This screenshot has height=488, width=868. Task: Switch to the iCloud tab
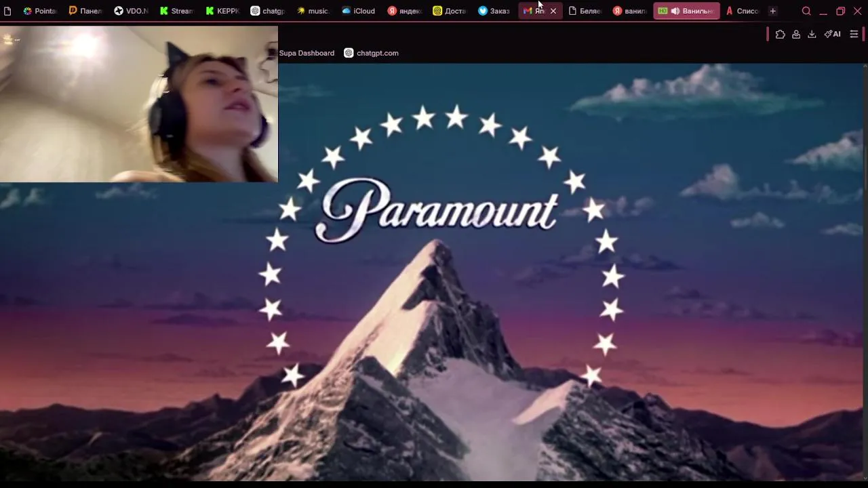359,11
